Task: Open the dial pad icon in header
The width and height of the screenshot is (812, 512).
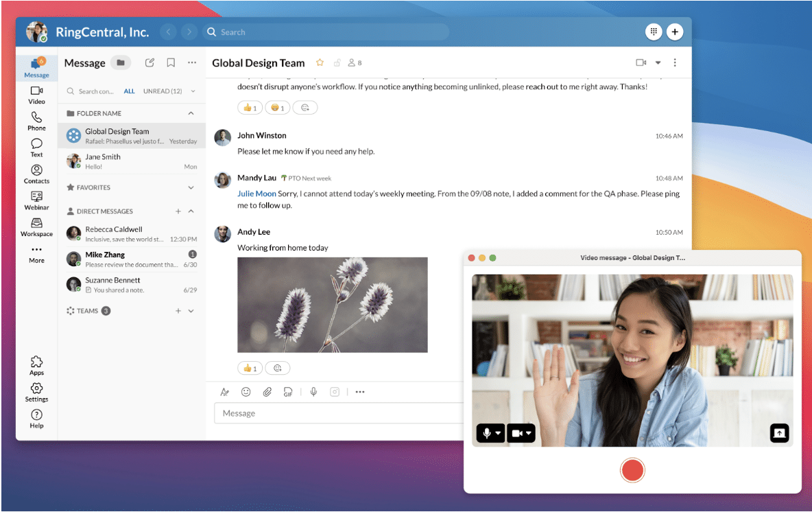Action: pos(653,32)
